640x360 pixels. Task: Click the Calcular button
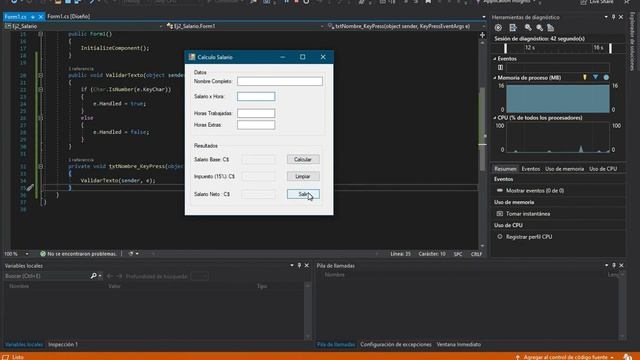(303, 159)
